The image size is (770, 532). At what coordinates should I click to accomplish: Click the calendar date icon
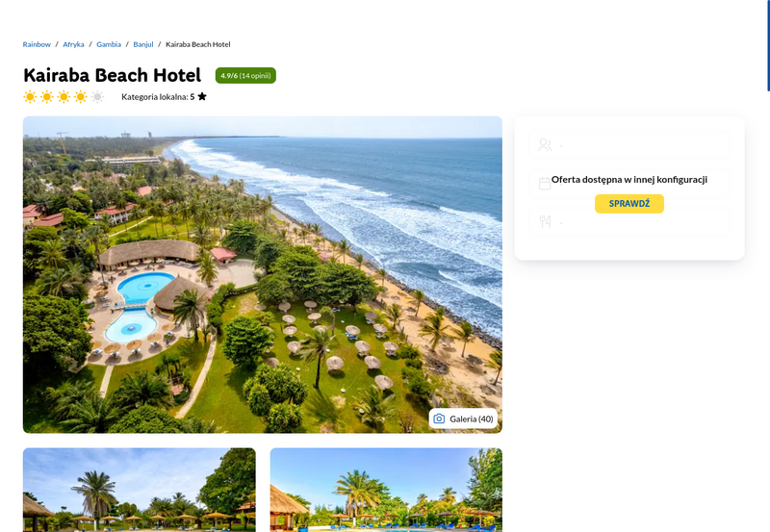pos(545,184)
